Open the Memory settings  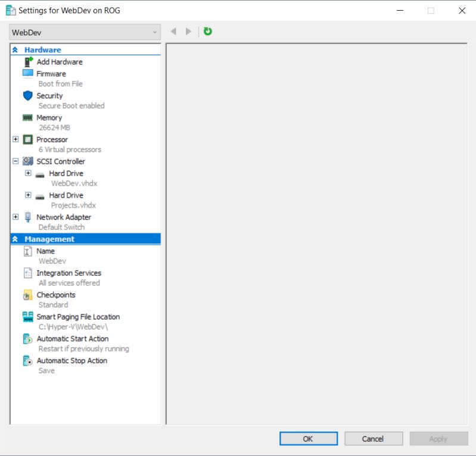coord(49,118)
